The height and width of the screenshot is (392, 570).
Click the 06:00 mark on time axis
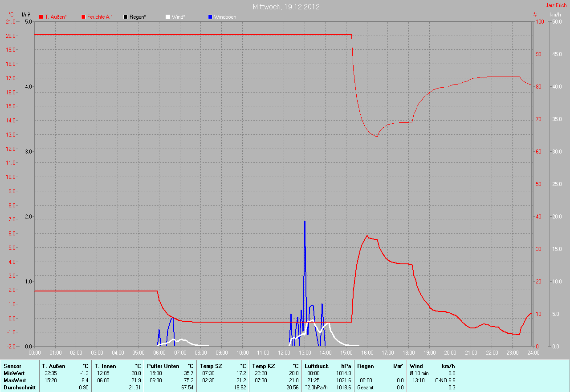point(159,353)
